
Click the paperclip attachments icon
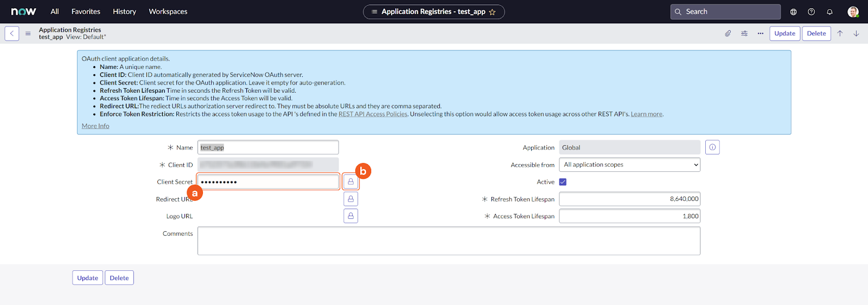728,34
